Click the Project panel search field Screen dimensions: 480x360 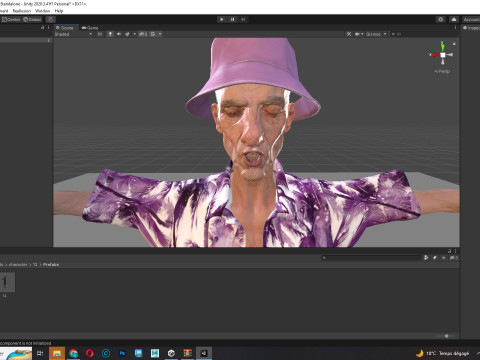click(371, 257)
